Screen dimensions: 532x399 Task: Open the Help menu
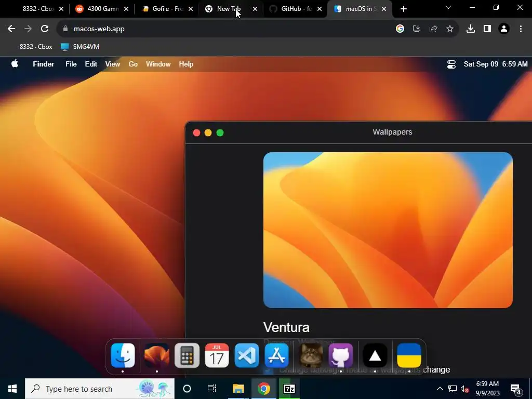[x=186, y=64]
